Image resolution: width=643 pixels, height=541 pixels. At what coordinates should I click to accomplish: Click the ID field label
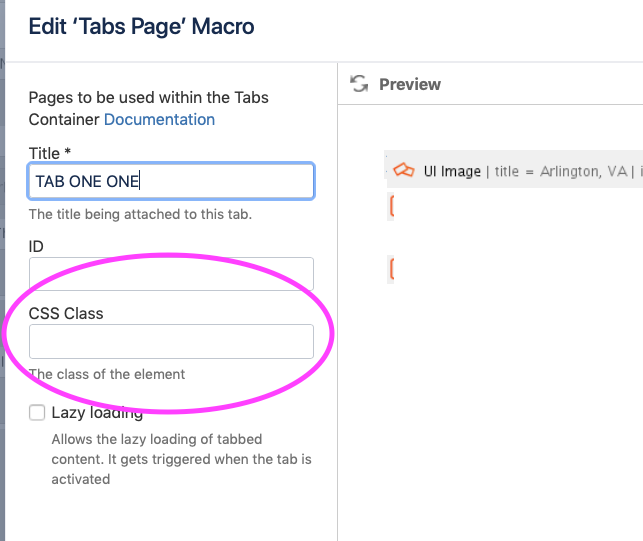click(36, 247)
